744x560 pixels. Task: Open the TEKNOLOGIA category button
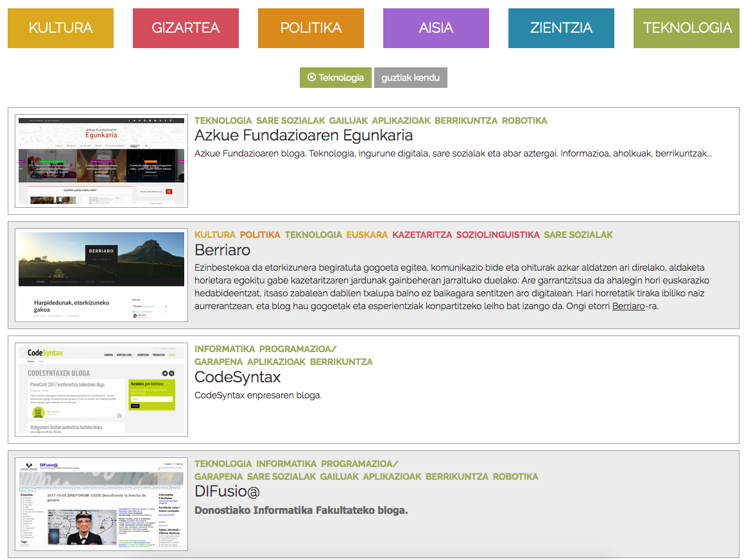tap(686, 28)
